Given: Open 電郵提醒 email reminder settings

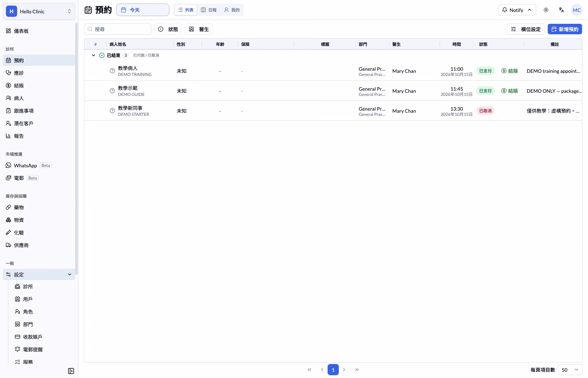Looking at the screenshot, I should (x=44, y=349).
